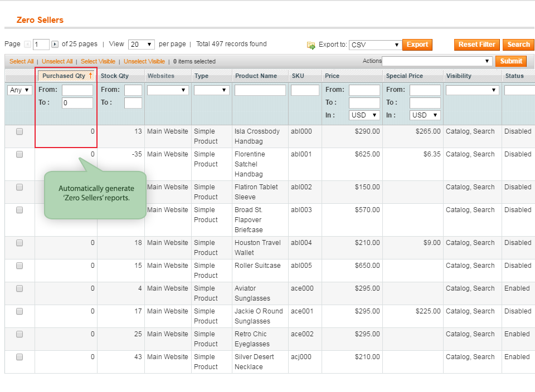Screen dimensions: 535x392
Task: Open the Export to CSV format dropdown
Action: coord(374,45)
